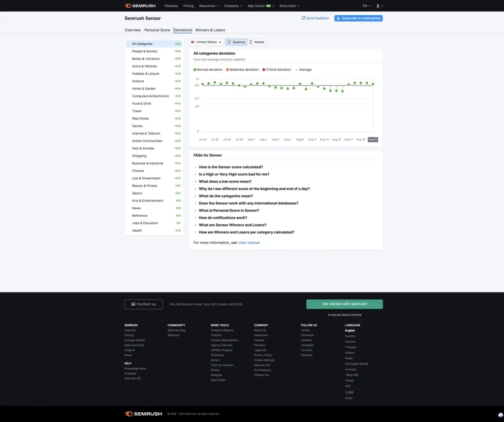Expand 'How is the Sensor score calculated?'
504x422 pixels.
click(230, 167)
